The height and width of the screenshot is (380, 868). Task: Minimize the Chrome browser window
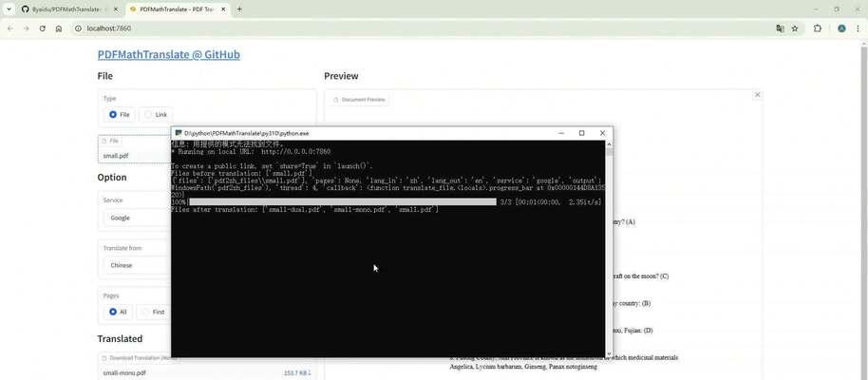[x=816, y=9]
